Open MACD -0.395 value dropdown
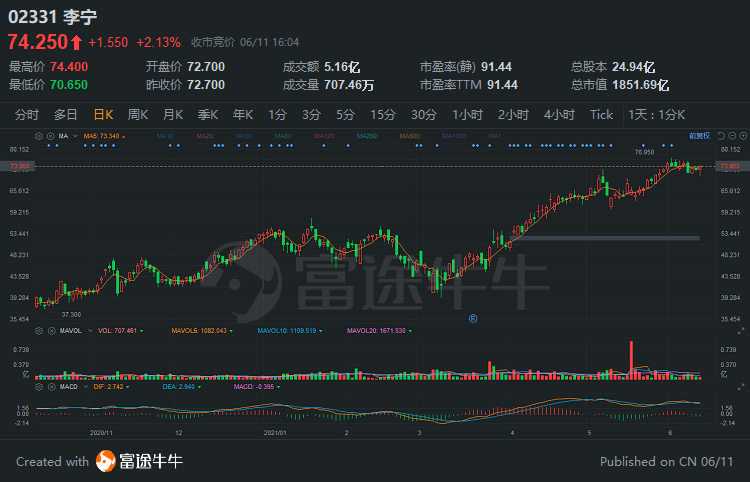This screenshot has width=750, height=482. [x=278, y=386]
